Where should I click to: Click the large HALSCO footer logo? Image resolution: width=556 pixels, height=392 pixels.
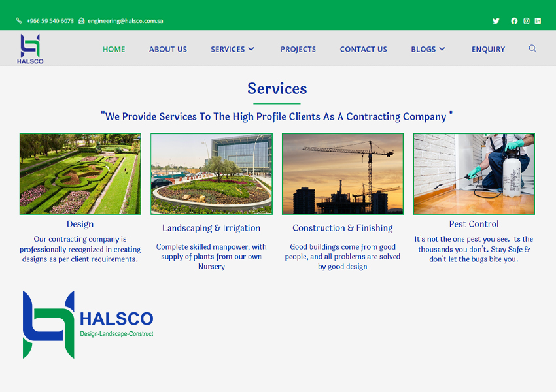88,325
